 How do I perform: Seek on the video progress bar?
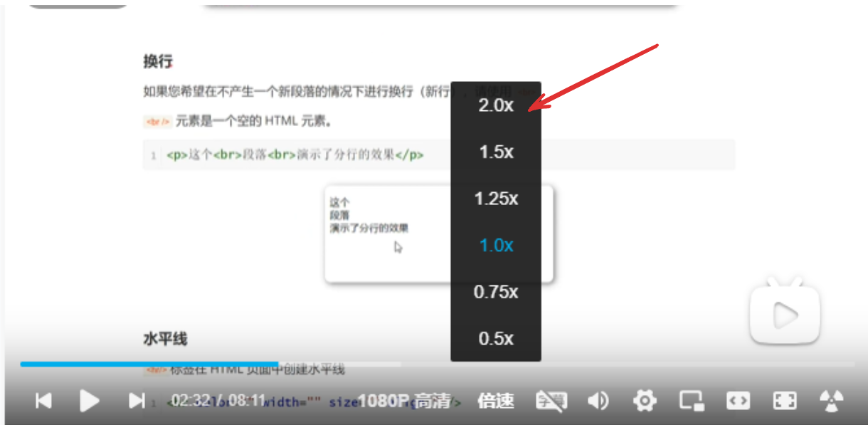click(438, 364)
